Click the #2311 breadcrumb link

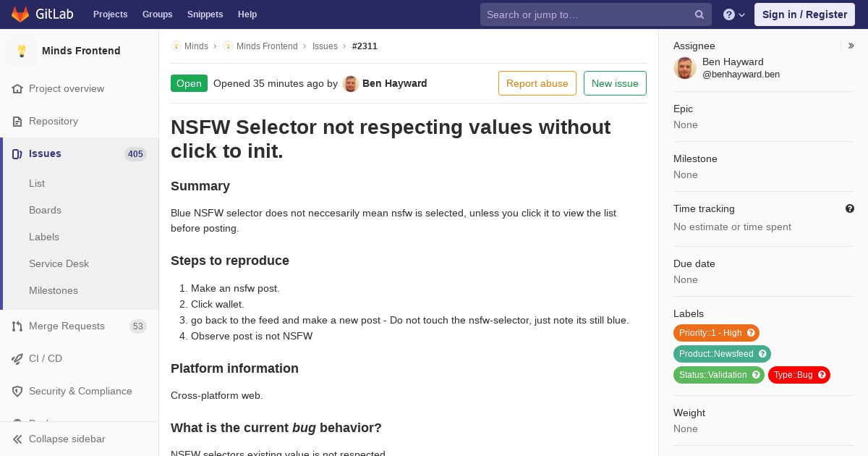pos(365,46)
